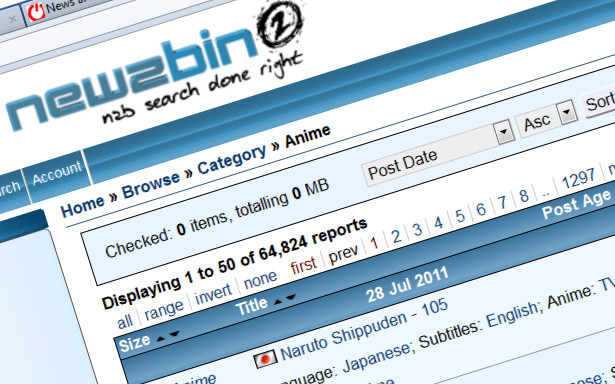Click the Sort button
The image size is (615, 384).
point(599,102)
